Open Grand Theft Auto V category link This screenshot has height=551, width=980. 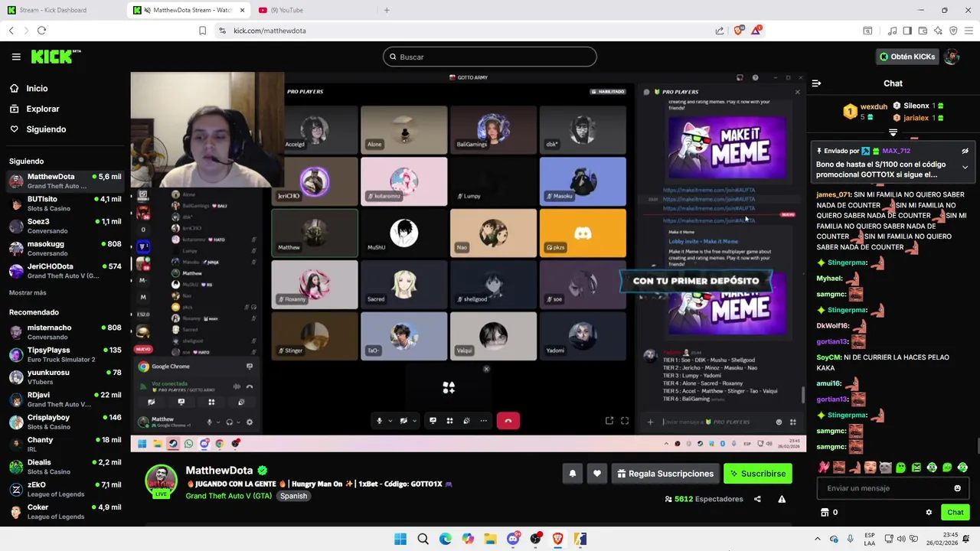click(228, 496)
